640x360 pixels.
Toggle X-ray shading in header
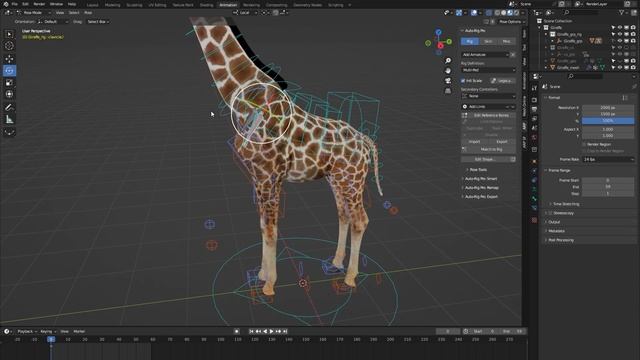click(490, 13)
